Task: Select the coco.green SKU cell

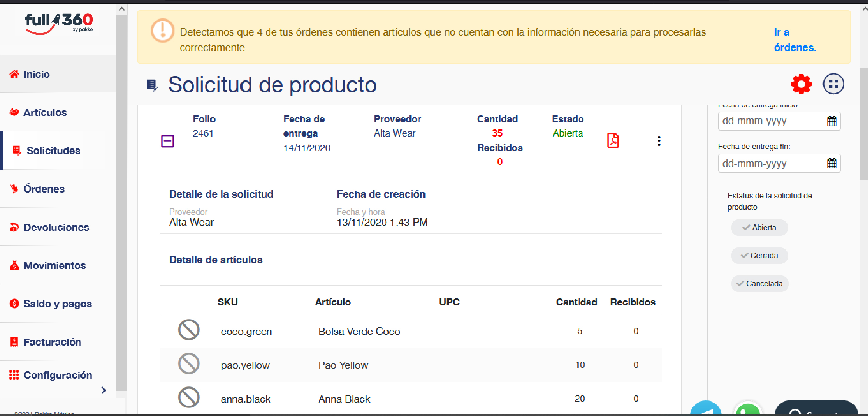Action: tap(246, 332)
